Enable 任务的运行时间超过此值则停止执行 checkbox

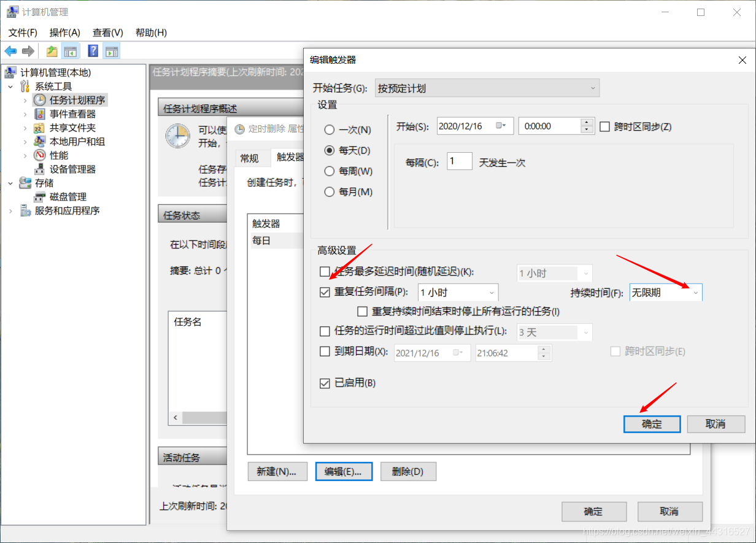pyautogui.click(x=325, y=332)
